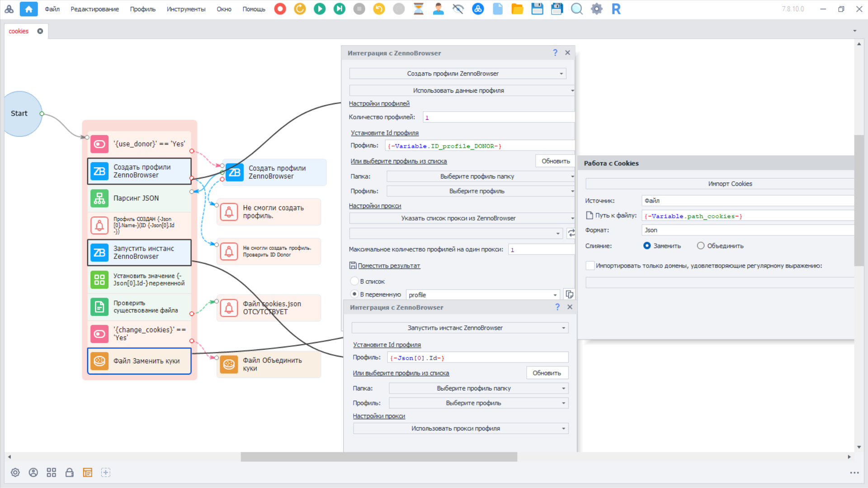This screenshot has width=868, height=488.
Task: Create a new file with document icon
Action: tap(498, 9)
